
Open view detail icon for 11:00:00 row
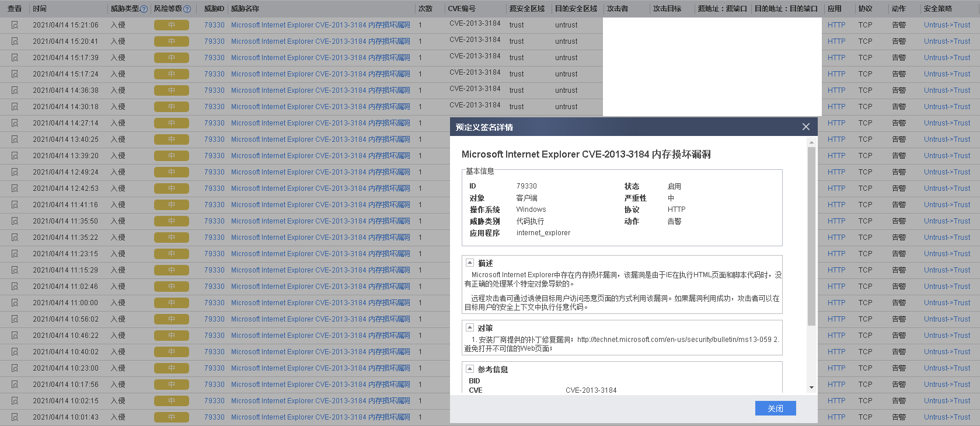pos(15,303)
